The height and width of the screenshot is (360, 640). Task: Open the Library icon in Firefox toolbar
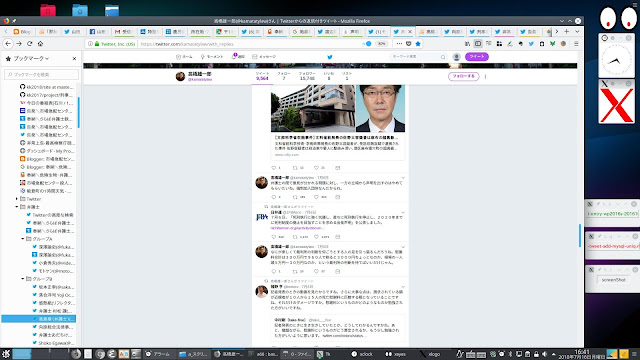467,44
